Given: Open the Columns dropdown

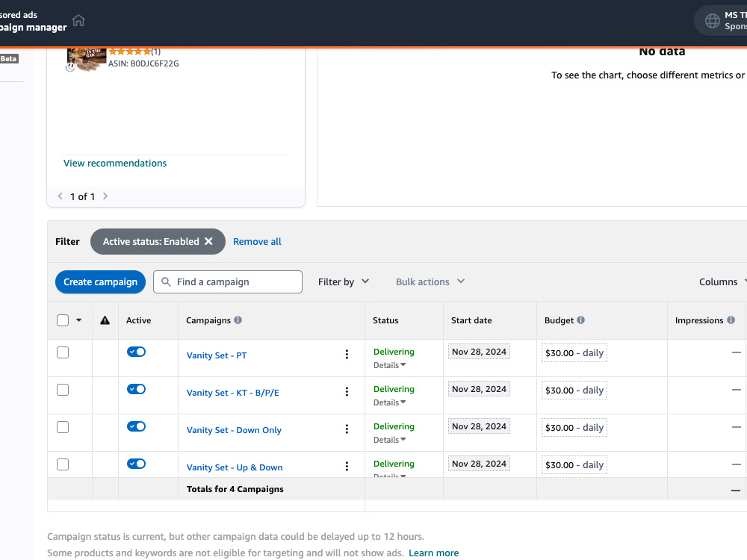Looking at the screenshot, I should 722,282.
